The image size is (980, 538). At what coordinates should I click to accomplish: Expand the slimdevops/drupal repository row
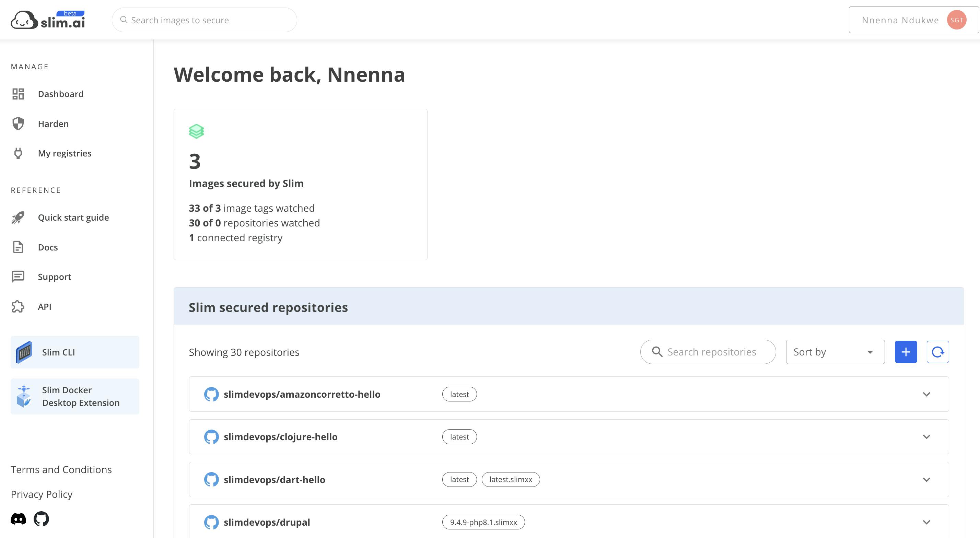click(x=926, y=522)
